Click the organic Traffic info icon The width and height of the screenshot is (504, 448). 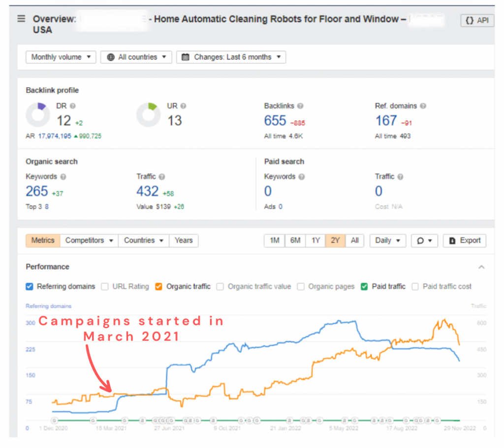[x=162, y=177]
